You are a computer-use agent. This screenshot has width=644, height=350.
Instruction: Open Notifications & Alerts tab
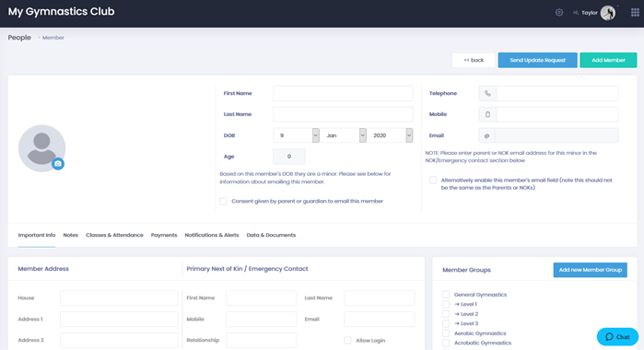212,235
